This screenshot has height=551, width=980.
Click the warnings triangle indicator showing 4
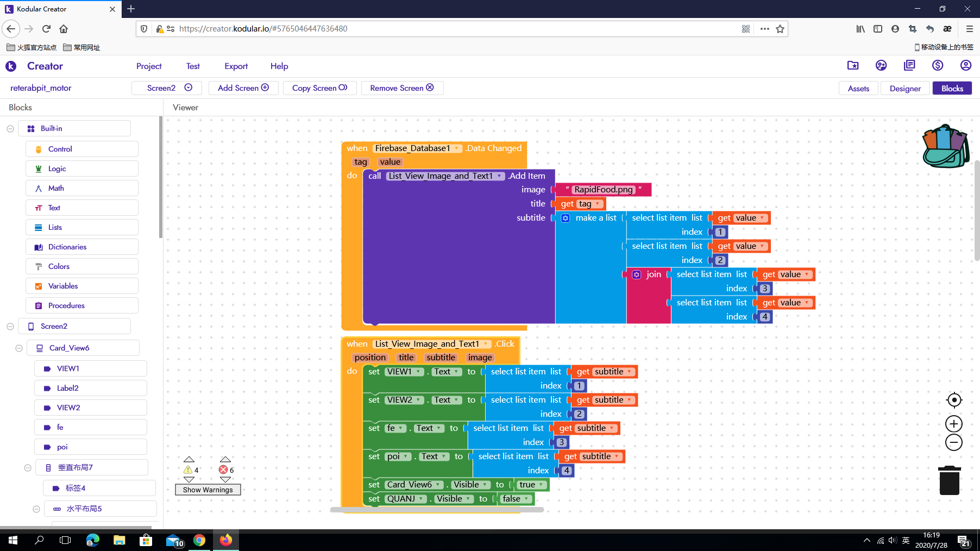(x=189, y=469)
